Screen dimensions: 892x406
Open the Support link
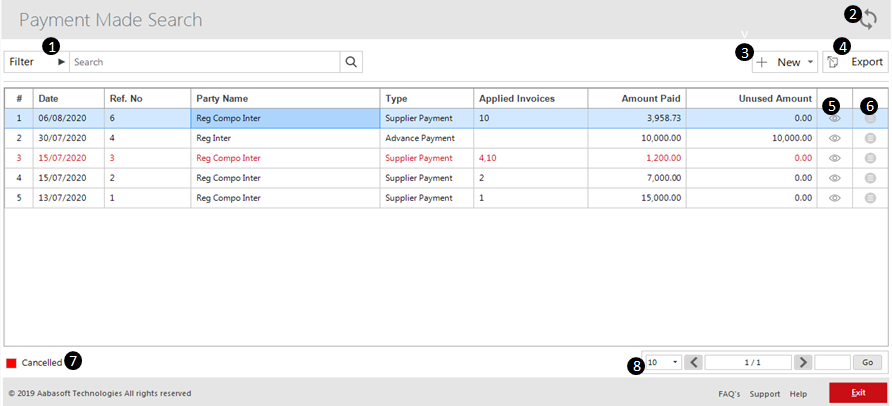765,393
